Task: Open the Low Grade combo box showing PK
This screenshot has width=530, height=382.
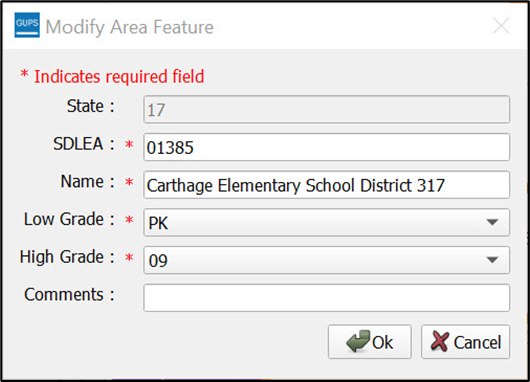Action: (327, 222)
